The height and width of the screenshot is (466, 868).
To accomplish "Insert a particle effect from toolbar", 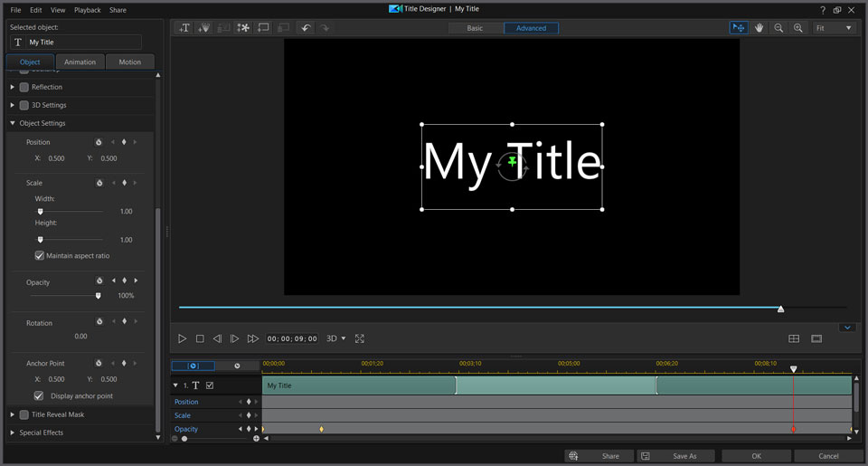I will tap(243, 28).
